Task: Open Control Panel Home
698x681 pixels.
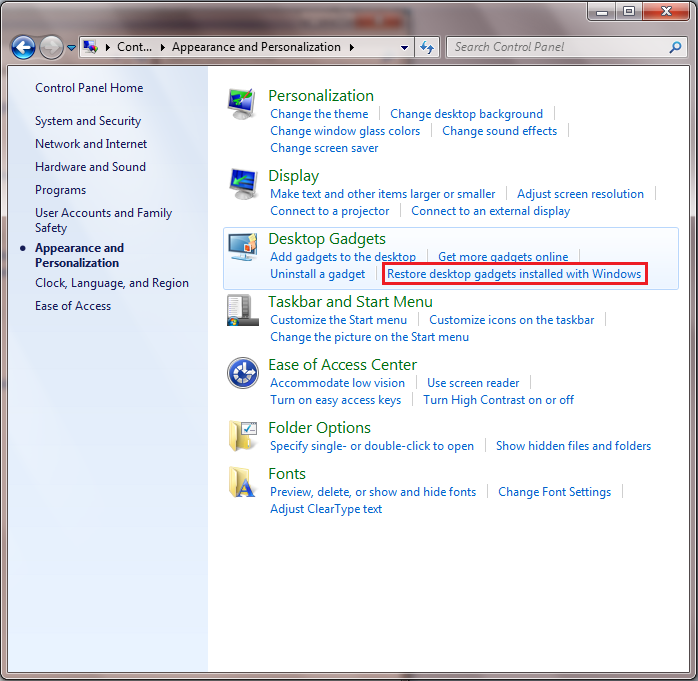Action: [89, 88]
